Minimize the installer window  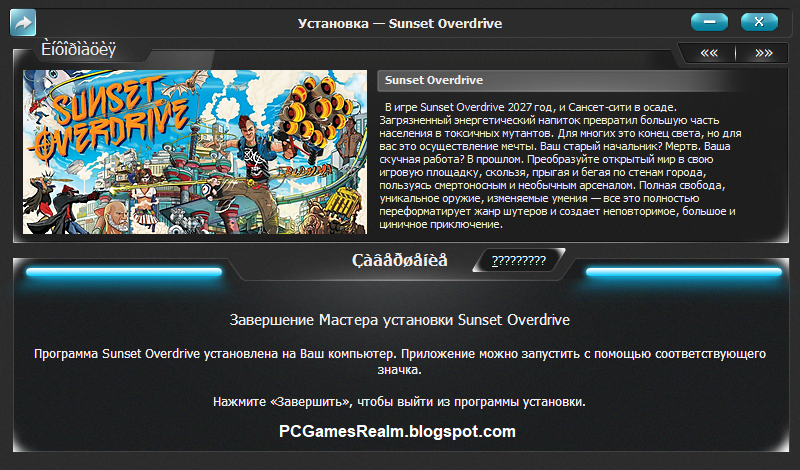point(709,22)
